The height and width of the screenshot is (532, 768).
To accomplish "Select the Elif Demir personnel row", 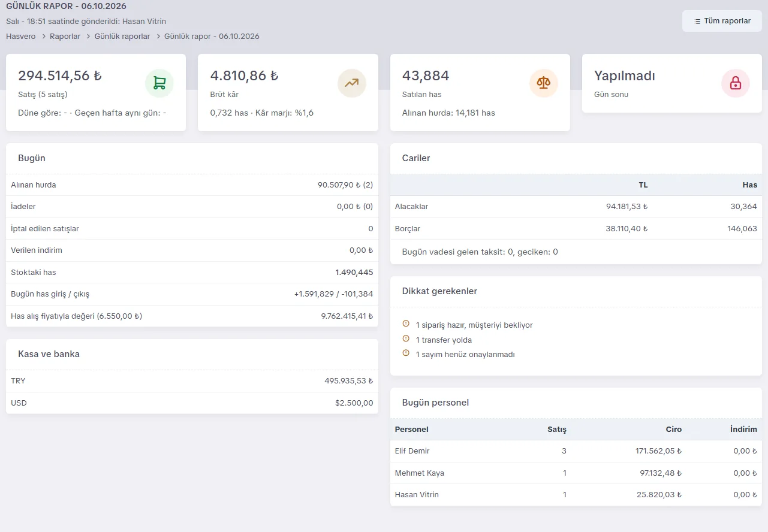I will pos(576,451).
